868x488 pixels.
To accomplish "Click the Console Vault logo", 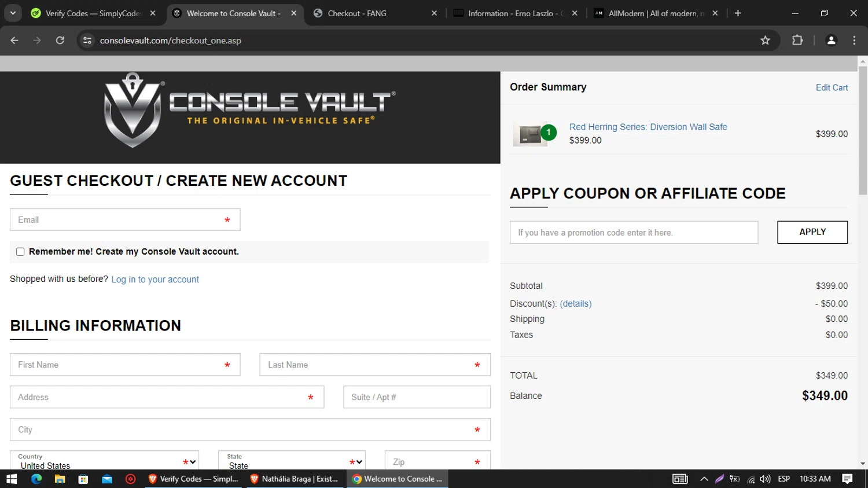I will [x=250, y=110].
